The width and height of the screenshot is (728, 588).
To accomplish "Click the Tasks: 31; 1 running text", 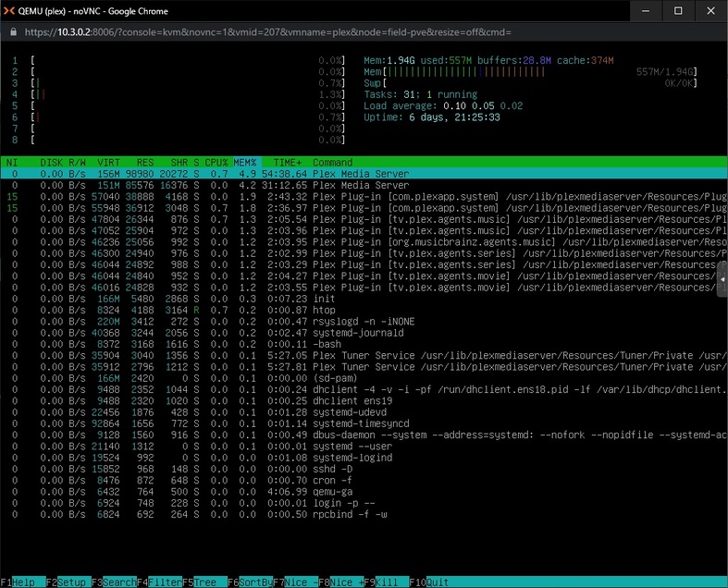I will (421, 94).
